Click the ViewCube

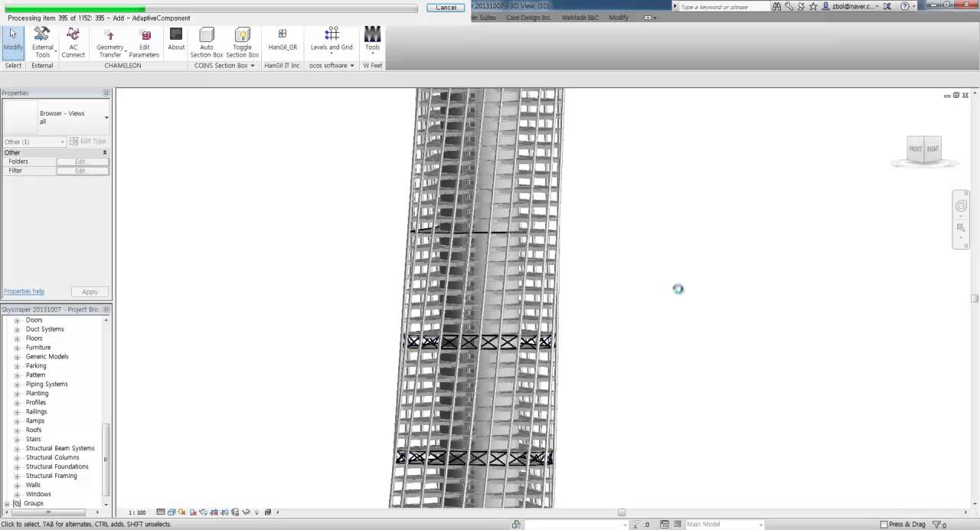pyautogui.click(x=924, y=149)
